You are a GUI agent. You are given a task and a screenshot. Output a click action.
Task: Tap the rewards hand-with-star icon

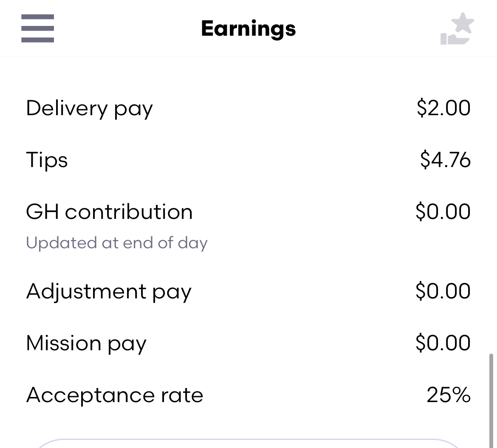(x=457, y=29)
